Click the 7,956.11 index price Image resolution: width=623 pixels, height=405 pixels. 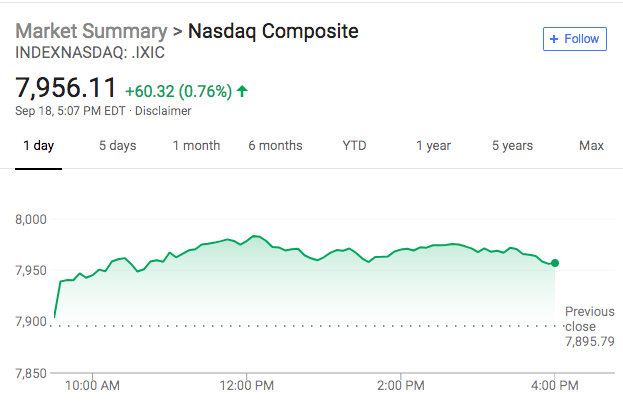(66, 89)
